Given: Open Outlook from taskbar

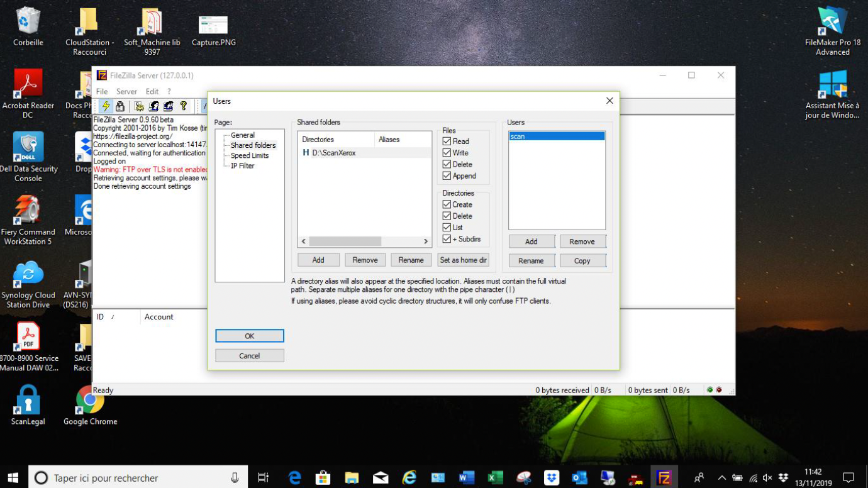Looking at the screenshot, I should tap(579, 478).
